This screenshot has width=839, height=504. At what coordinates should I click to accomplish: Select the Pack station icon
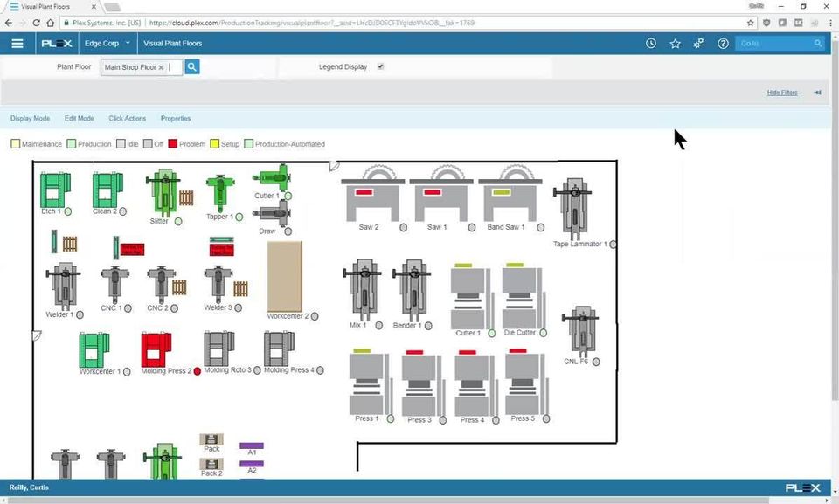click(x=211, y=439)
